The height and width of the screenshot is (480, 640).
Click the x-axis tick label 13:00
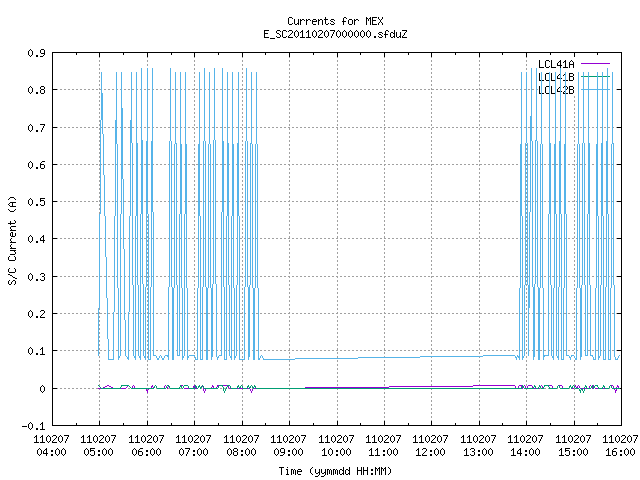[x=478, y=452]
